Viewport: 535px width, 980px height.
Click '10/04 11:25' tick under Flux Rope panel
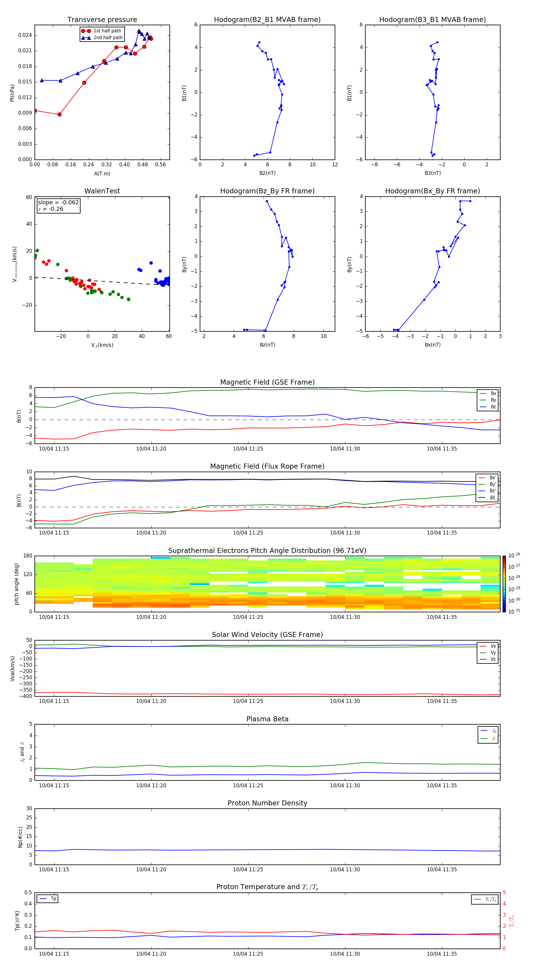click(248, 533)
